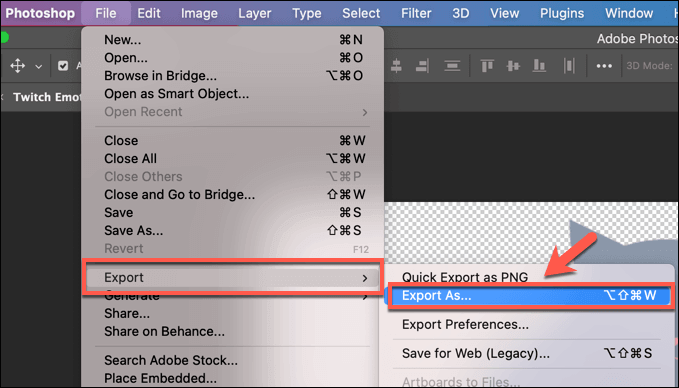Select Open as Smart Object... entry
The image size is (679, 388).
click(233, 94)
